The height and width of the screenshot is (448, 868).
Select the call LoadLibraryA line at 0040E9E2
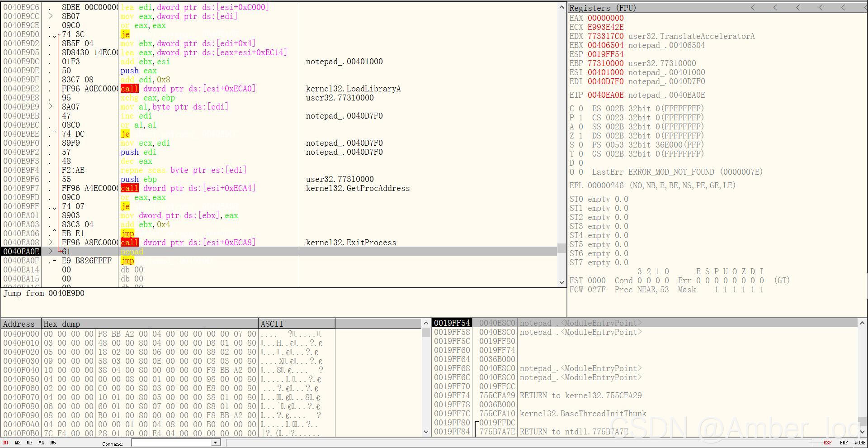[279, 89]
